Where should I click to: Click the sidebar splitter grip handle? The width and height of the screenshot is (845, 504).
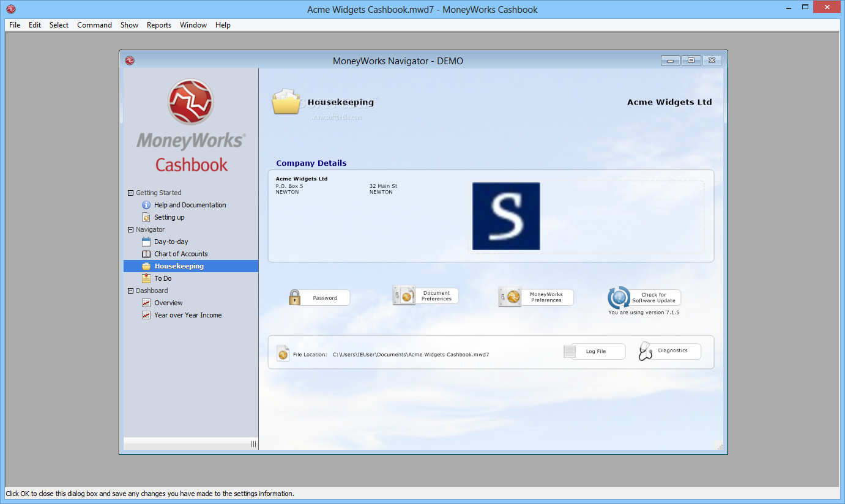click(x=253, y=445)
